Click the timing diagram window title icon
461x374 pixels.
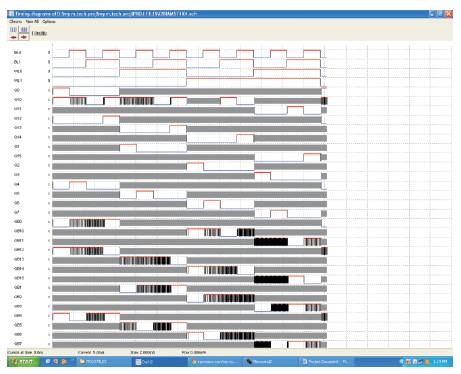(11, 14)
